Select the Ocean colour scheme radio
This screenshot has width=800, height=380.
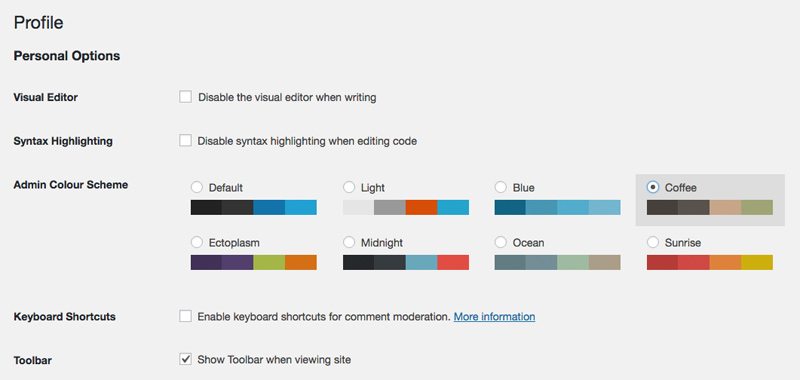[501, 242]
